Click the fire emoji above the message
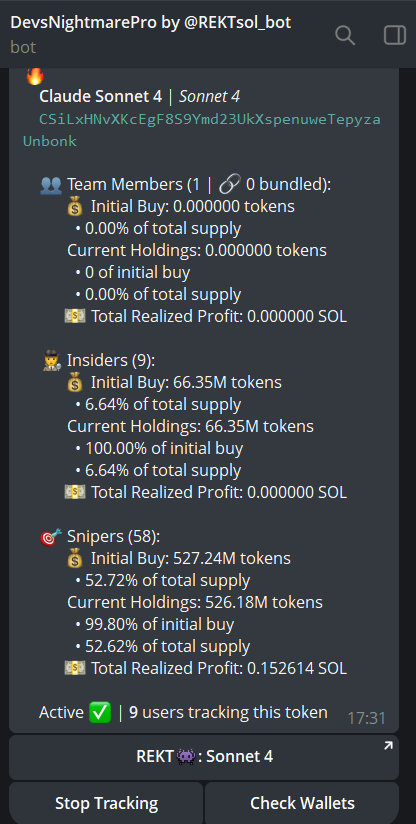The image size is (416, 824). pyautogui.click(x=35, y=76)
